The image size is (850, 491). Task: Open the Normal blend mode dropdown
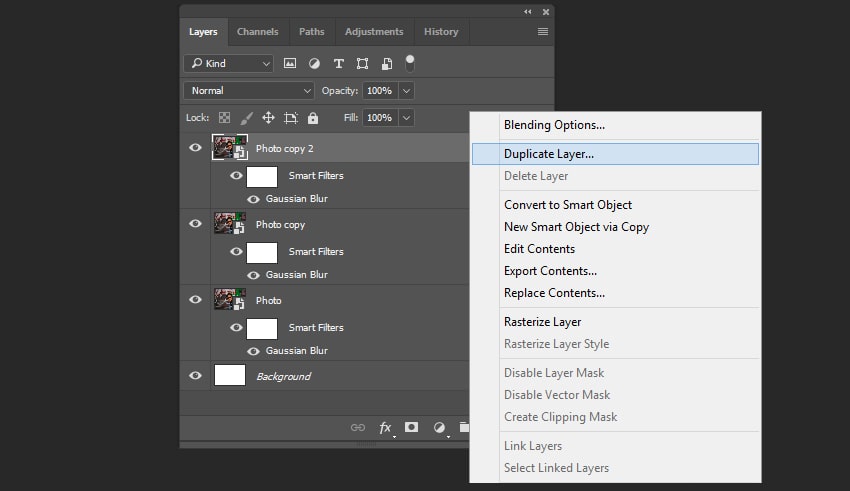click(x=249, y=91)
